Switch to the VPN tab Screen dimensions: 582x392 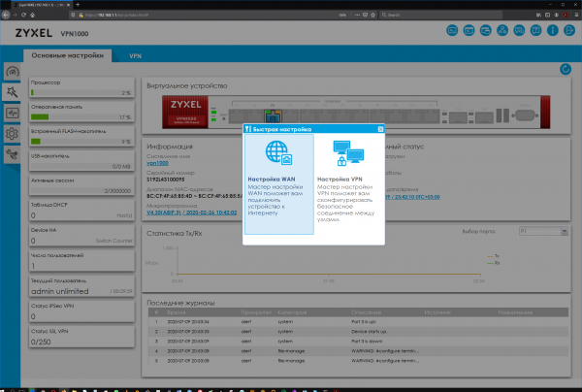(135, 57)
